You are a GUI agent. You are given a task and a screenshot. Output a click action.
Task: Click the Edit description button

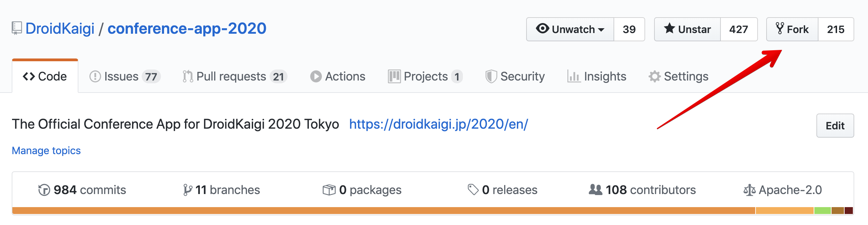coord(835,126)
